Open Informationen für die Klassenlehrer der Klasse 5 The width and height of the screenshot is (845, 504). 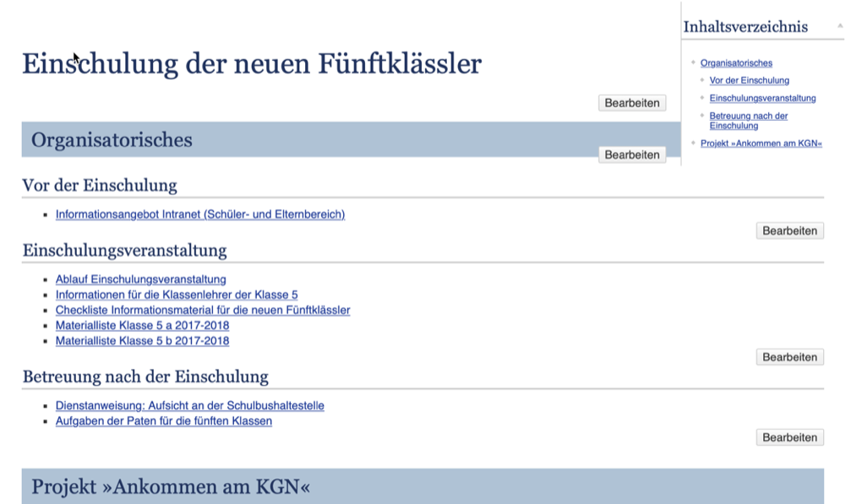(x=177, y=295)
